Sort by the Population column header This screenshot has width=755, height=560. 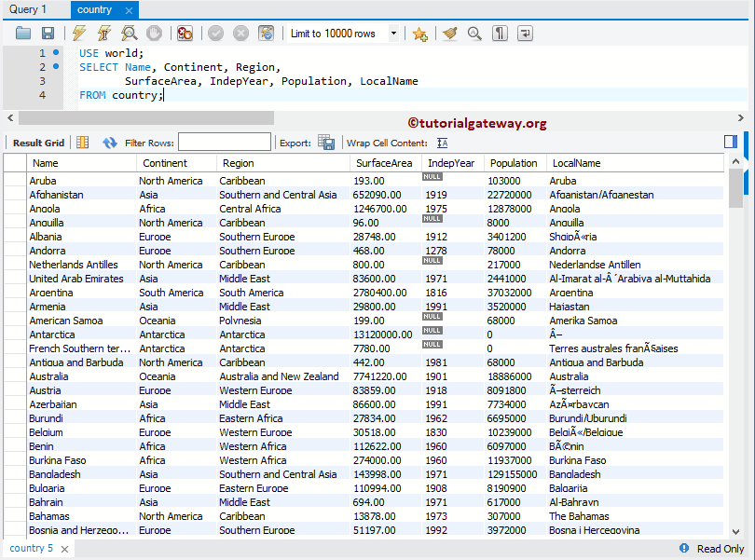point(514,163)
